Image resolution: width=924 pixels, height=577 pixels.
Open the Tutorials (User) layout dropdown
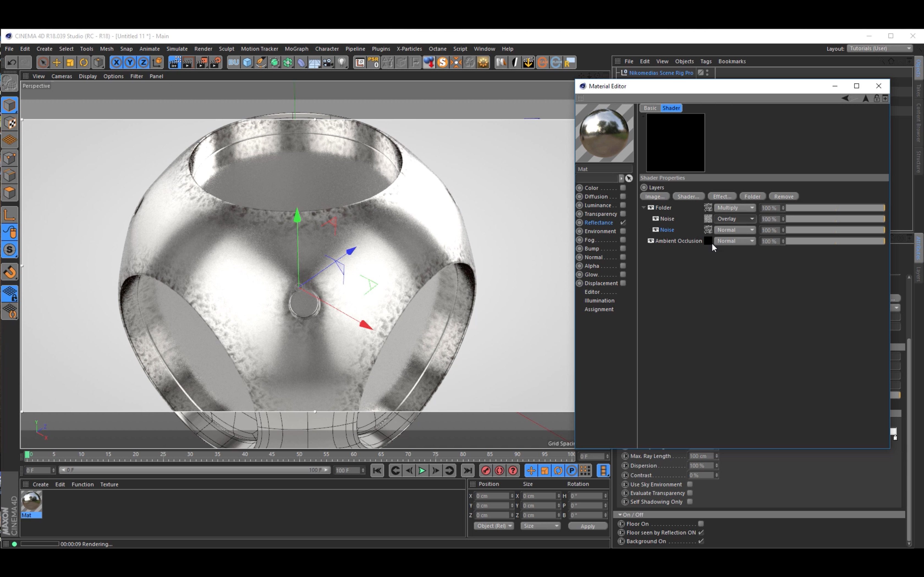point(880,48)
